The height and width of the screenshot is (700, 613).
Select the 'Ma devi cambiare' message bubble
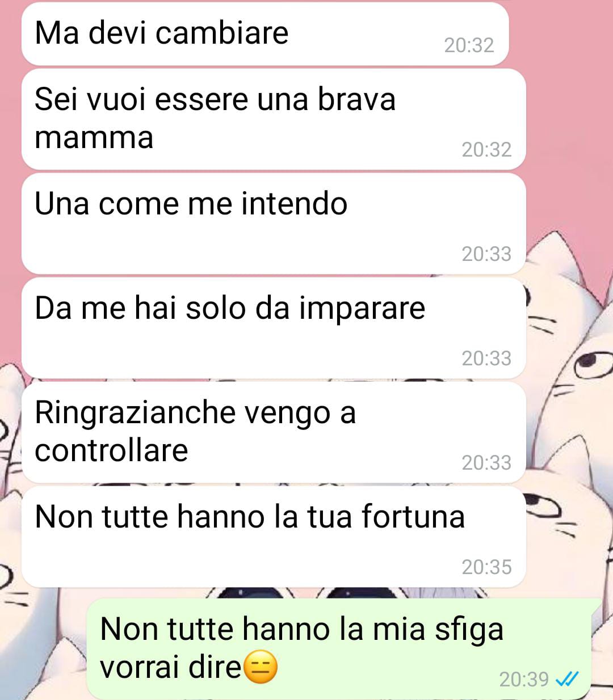click(265, 34)
